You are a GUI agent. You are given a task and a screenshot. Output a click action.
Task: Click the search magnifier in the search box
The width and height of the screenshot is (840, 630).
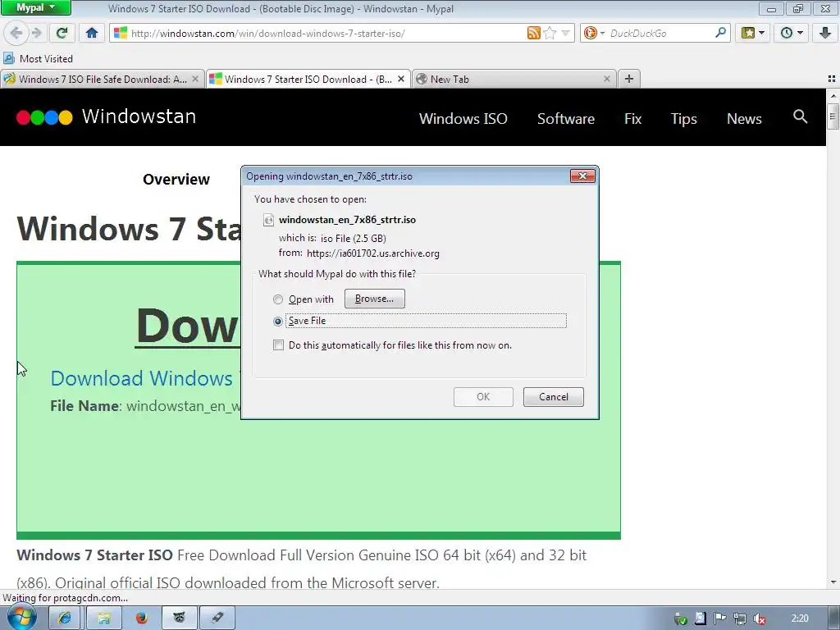(720, 33)
